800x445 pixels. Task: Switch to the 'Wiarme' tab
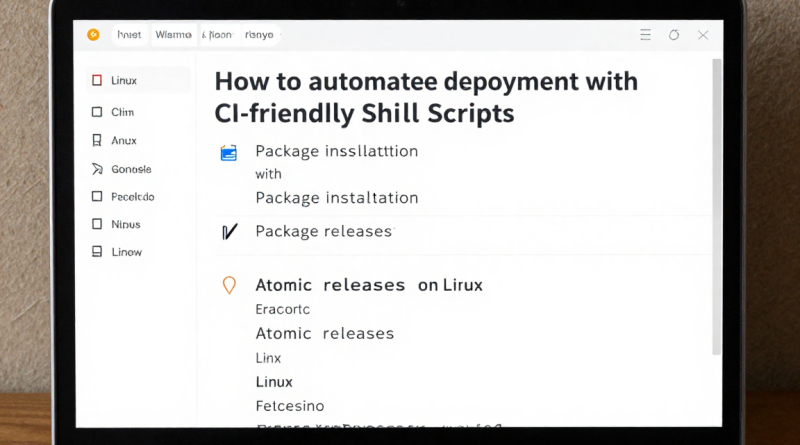(x=173, y=35)
